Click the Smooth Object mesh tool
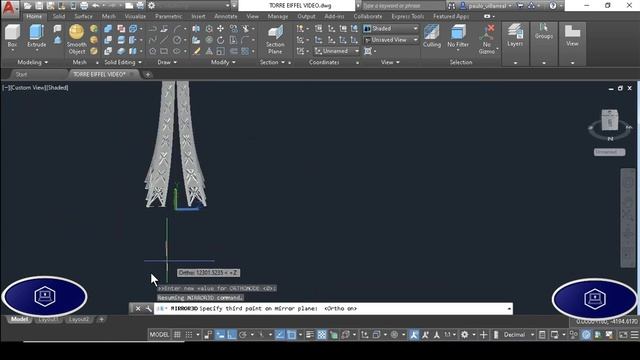Viewport: 640px width, 360px height. click(77, 39)
